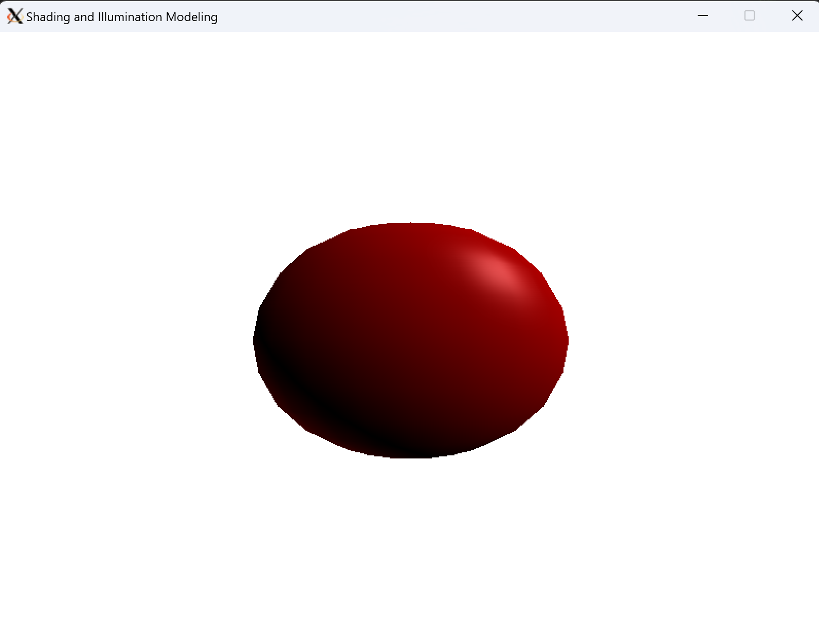Click the 'Shading and Illumination Modeling' title text
819x644 pixels.
[x=122, y=17]
